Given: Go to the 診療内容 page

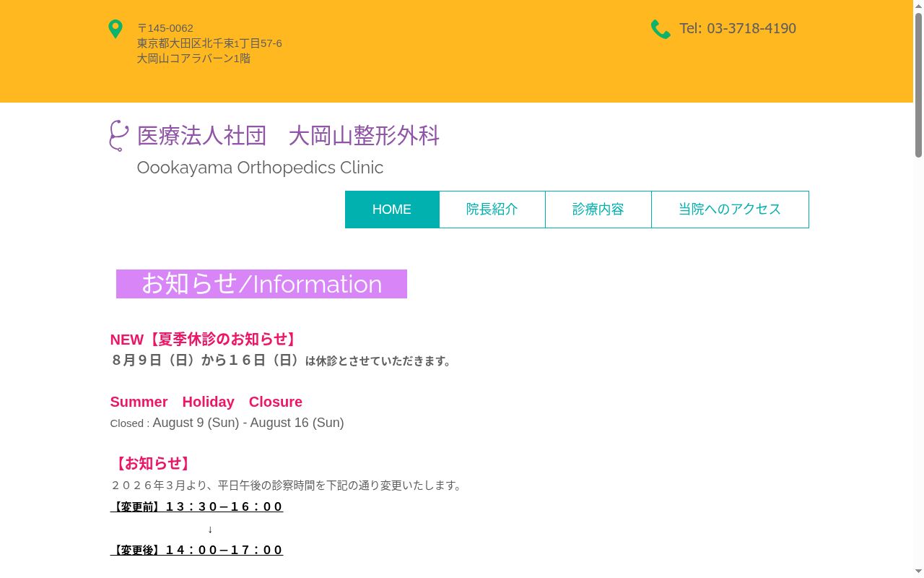Looking at the screenshot, I should pyautogui.click(x=598, y=210).
